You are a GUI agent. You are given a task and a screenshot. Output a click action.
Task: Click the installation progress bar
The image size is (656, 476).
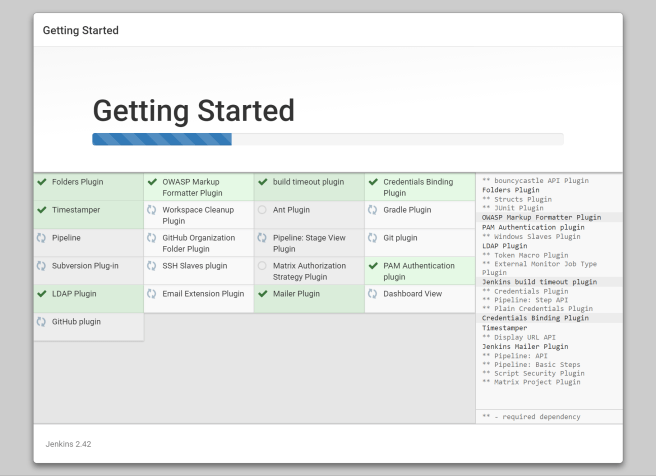point(327,139)
